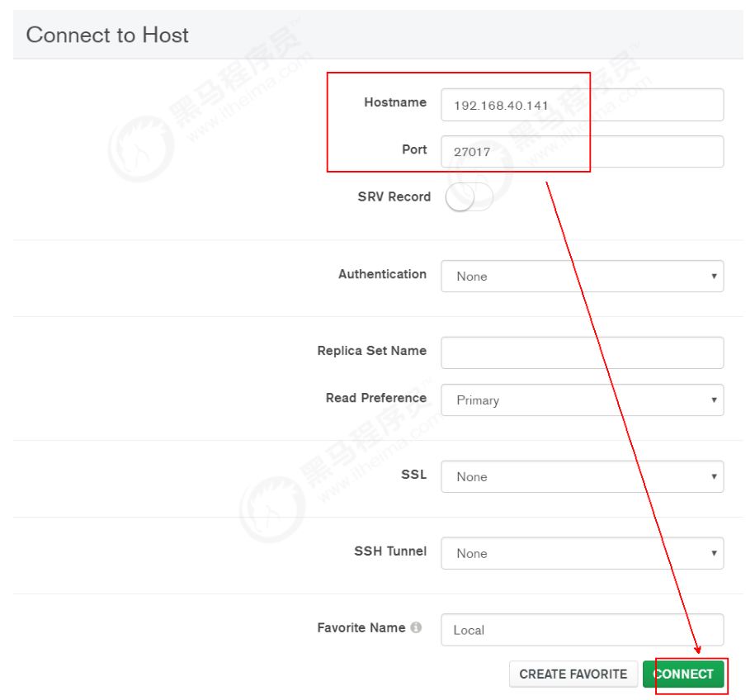Open the SSL dropdown menu
Viewport: 755px width, 700px height.
pyautogui.click(x=582, y=477)
